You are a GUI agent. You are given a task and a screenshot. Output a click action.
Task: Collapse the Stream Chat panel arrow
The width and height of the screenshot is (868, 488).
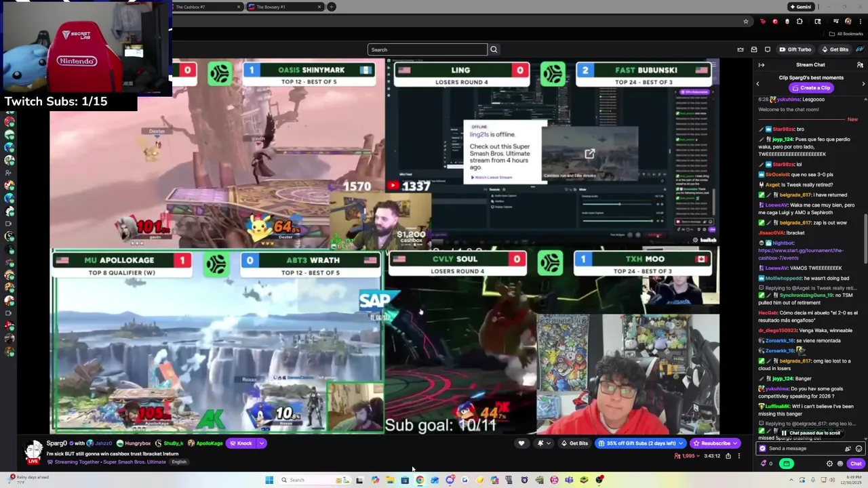[762, 65]
